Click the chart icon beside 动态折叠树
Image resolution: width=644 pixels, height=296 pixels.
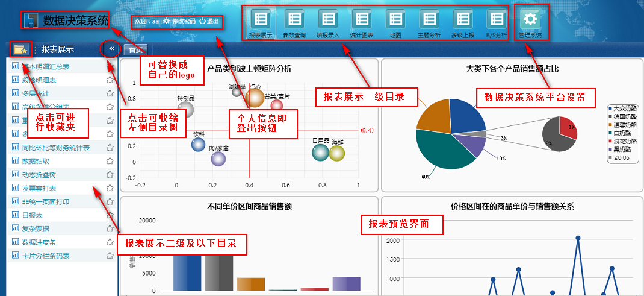click(16, 174)
